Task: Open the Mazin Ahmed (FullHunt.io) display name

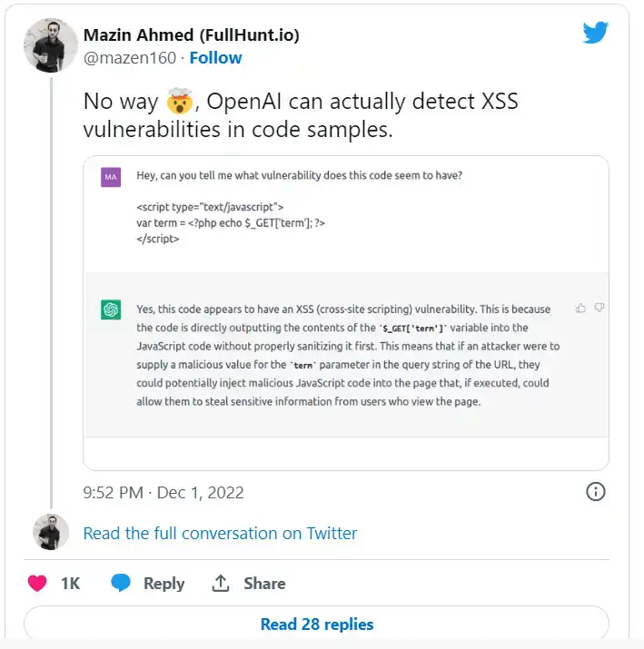Action: (191, 35)
